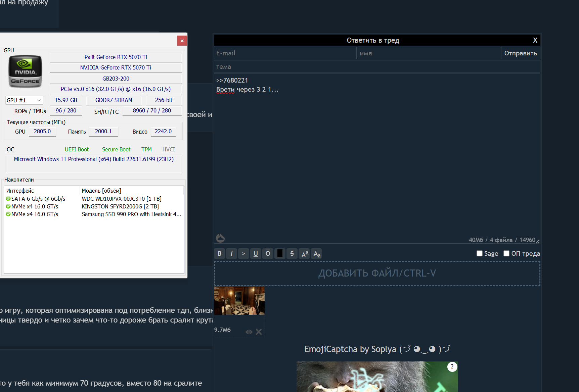Select the WDC WD10JPVX-00JC3T0 drive row
579x392 pixels.
pos(94,199)
